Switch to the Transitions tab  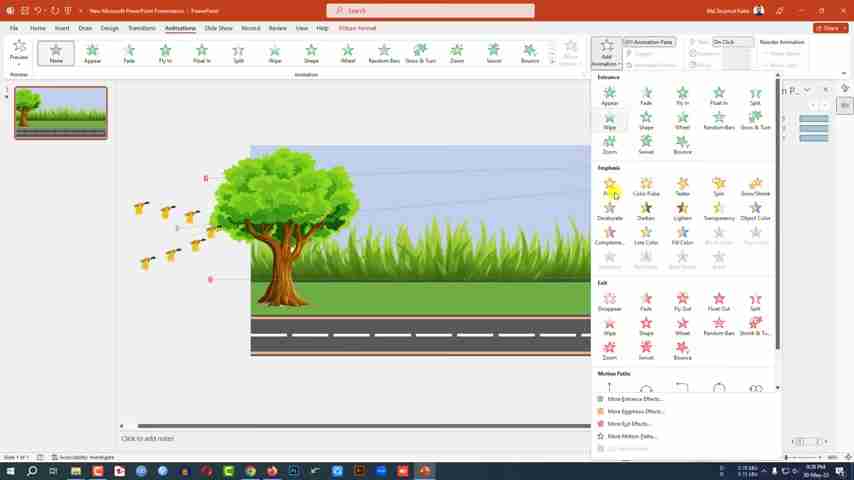coord(141,28)
